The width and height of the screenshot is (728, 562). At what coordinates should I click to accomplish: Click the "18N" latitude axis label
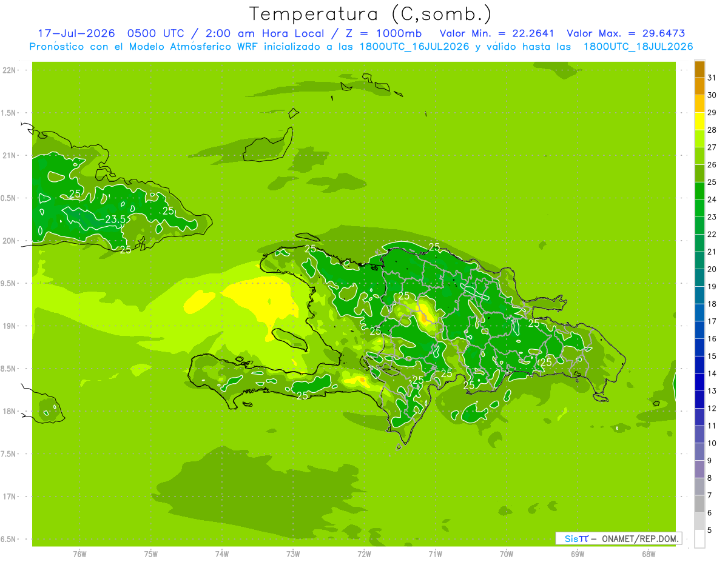point(9,411)
